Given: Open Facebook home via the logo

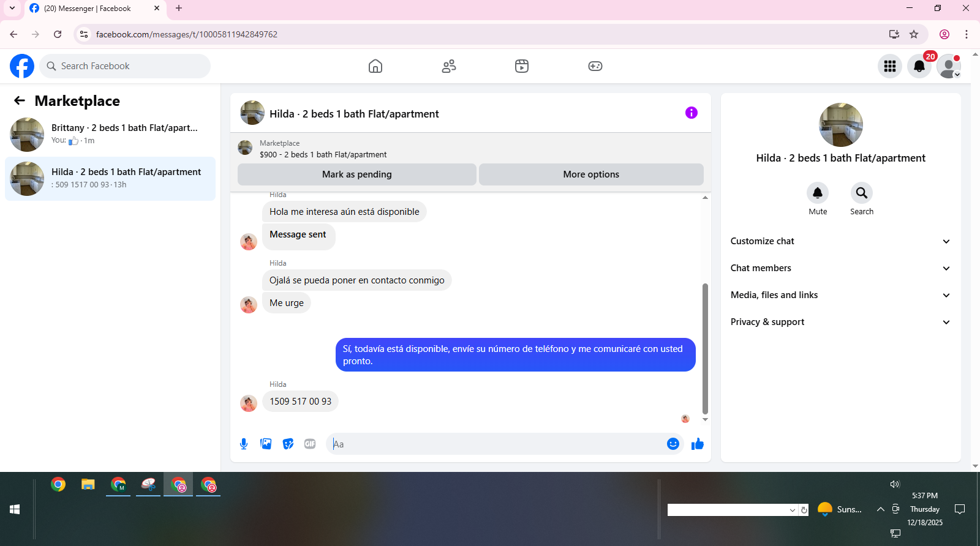Looking at the screenshot, I should [22, 66].
